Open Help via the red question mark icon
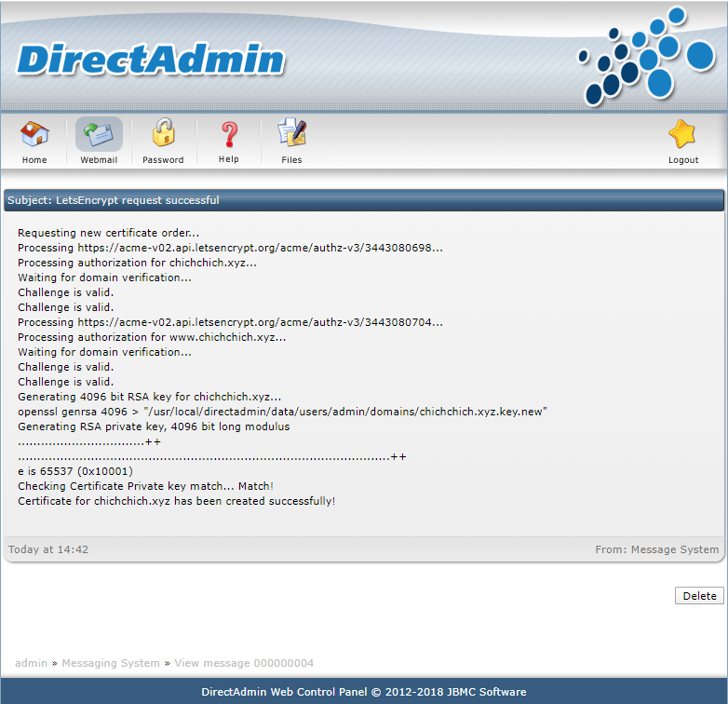The height and width of the screenshot is (704, 728). 228,134
